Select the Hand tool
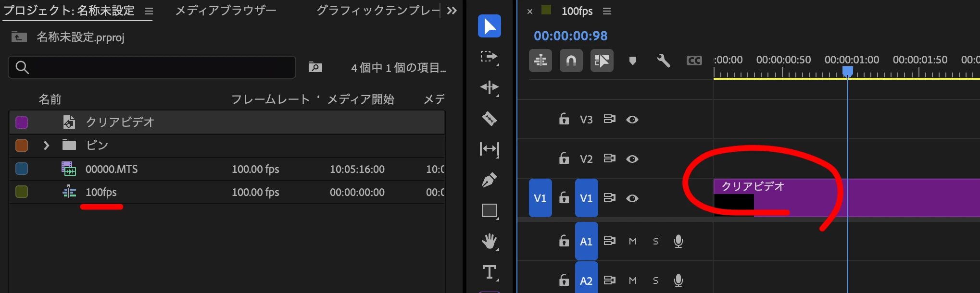Image resolution: width=980 pixels, height=293 pixels. coord(490,241)
